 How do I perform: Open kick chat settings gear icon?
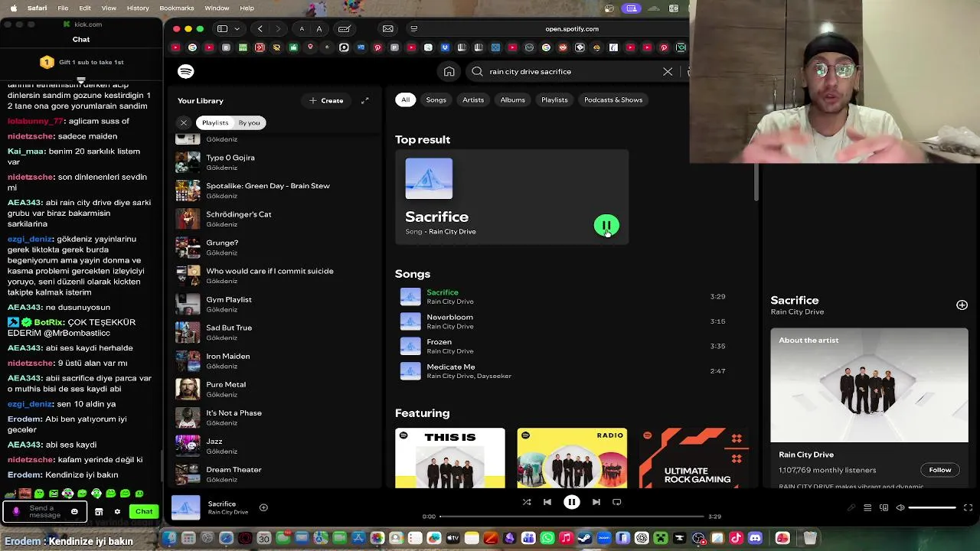[x=117, y=511]
